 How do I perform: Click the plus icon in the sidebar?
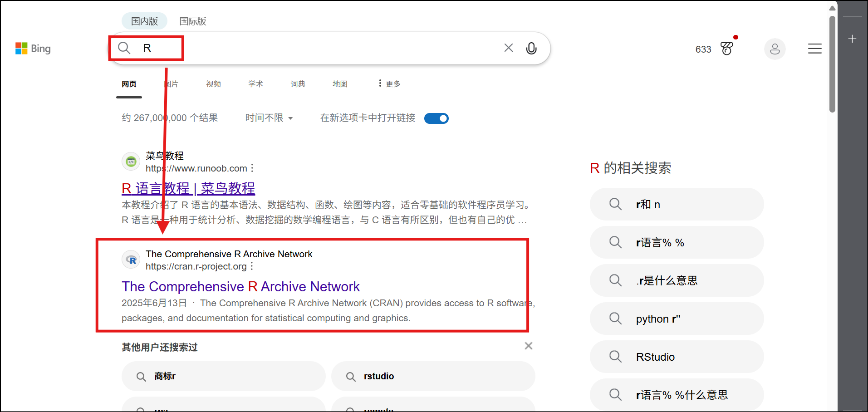pyautogui.click(x=853, y=39)
